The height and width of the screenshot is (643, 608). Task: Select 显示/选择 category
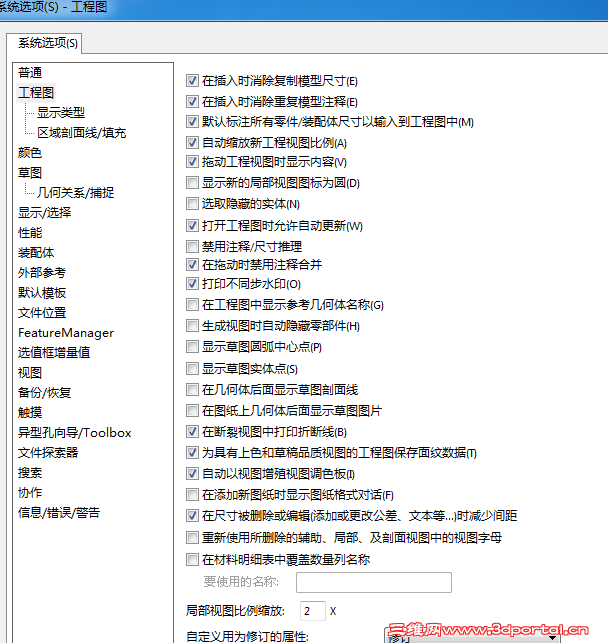pyautogui.click(x=45, y=212)
